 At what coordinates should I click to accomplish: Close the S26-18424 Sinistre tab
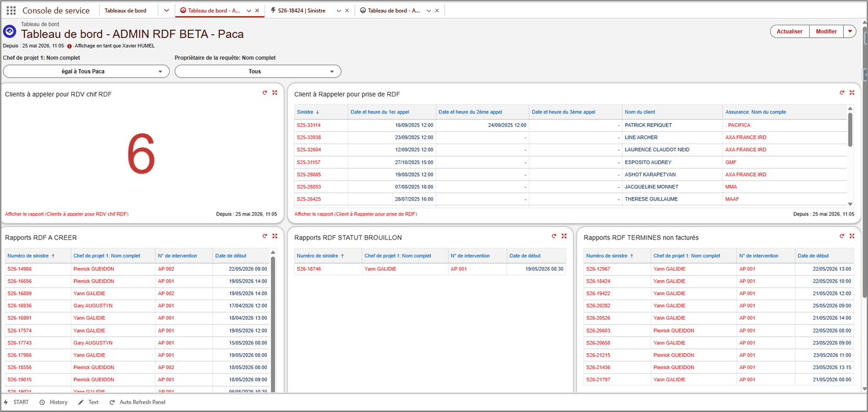(346, 11)
